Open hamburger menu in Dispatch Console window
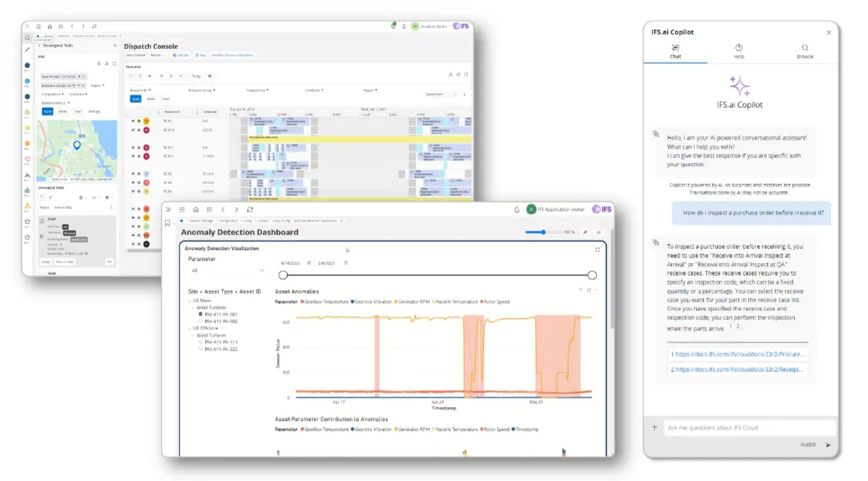Screen dimensions: 868x481 [x=38, y=27]
